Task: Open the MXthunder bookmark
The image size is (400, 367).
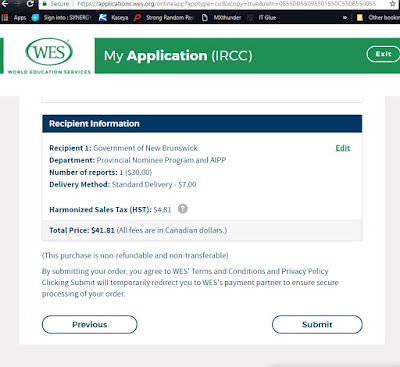Action: coord(222,18)
